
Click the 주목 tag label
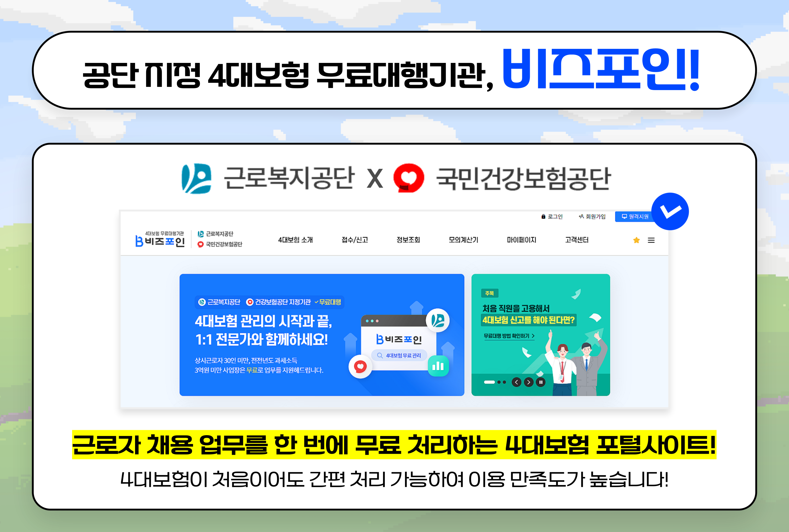(x=490, y=293)
